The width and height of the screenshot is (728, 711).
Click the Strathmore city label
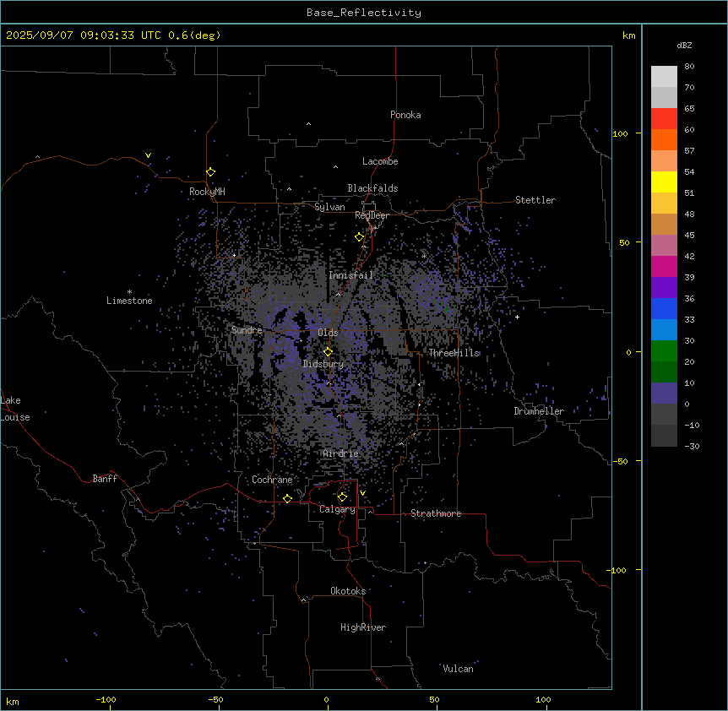436,513
